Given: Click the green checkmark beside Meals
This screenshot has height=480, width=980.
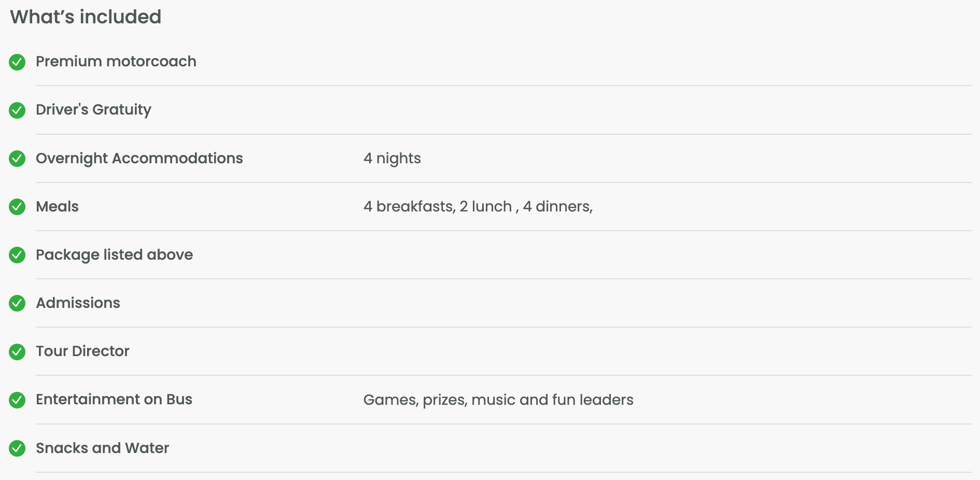Looking at the screenshot, I should [17, 207].
